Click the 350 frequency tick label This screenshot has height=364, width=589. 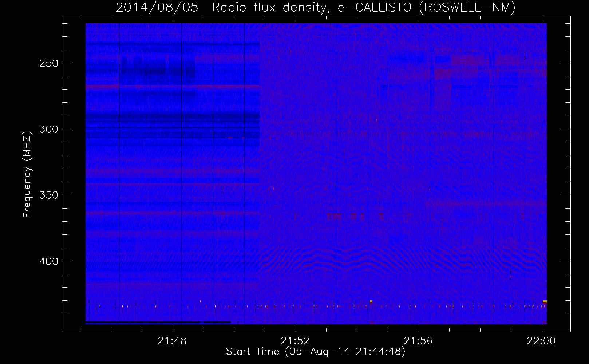pyautogui.click(x=49, y=195)
